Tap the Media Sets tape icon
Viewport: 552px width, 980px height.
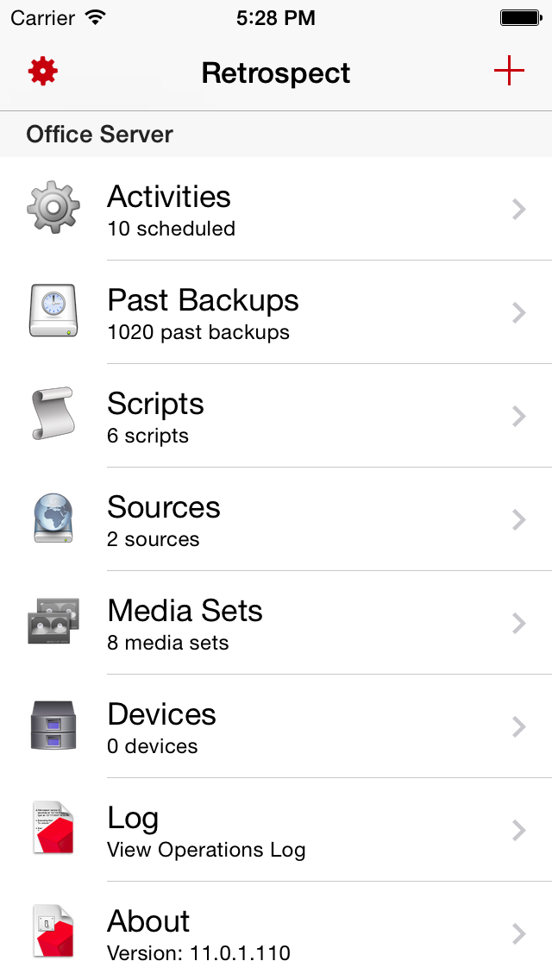53,620
